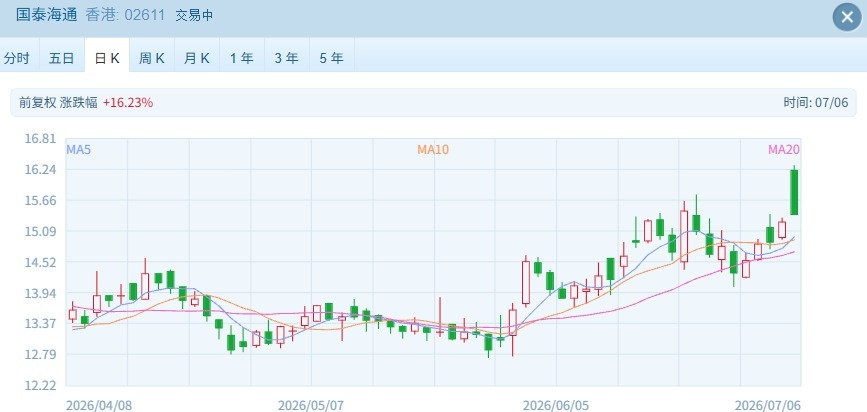The image size is (867, 412).
Task: Click the 时间: 07/06 label
Action: click(x=816, y=102)
